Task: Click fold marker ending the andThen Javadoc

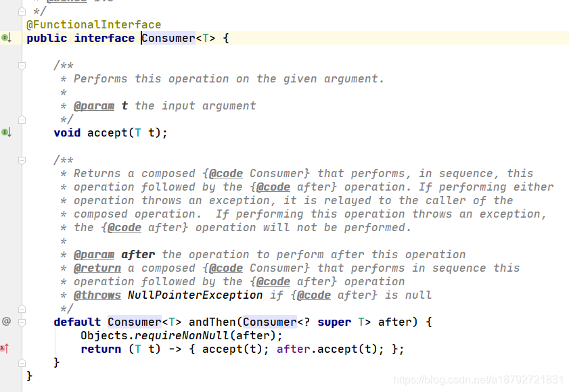Action: point(22,309)
